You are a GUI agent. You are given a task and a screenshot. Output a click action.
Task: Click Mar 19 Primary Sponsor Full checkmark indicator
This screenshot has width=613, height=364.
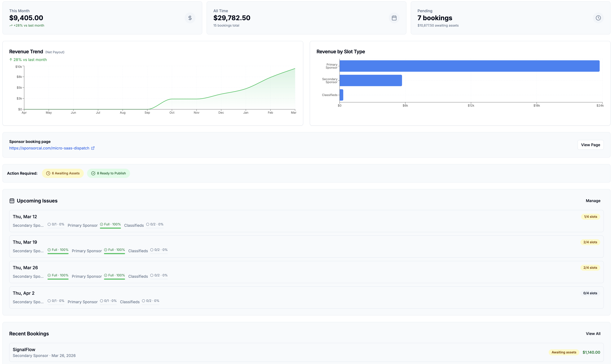click(106, 250)
